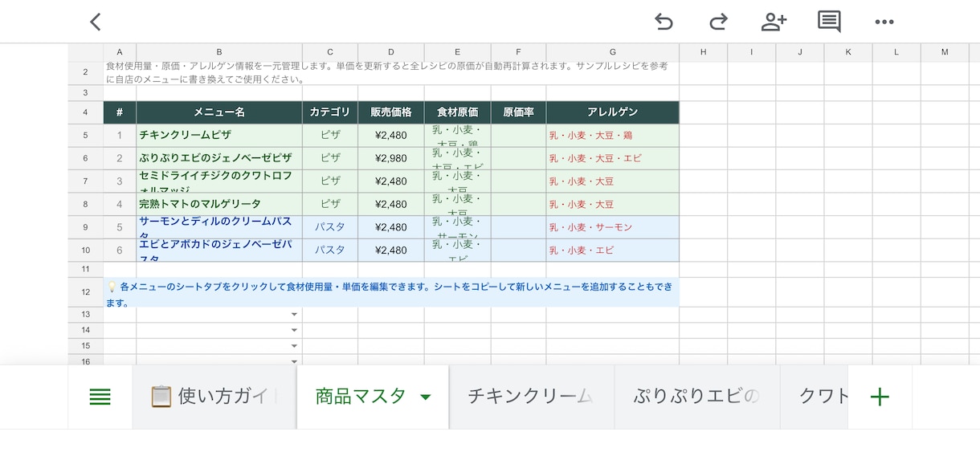Select allergen cell 乳・小麦・大豆・鶏
This screenshot has height=452, width=980.
tap(613, 135)
